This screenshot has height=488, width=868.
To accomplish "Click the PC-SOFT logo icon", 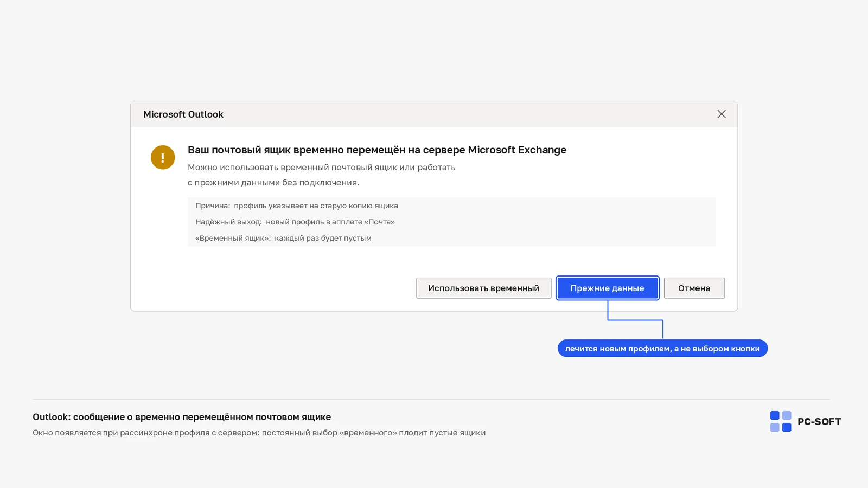I will pos(781,421).
